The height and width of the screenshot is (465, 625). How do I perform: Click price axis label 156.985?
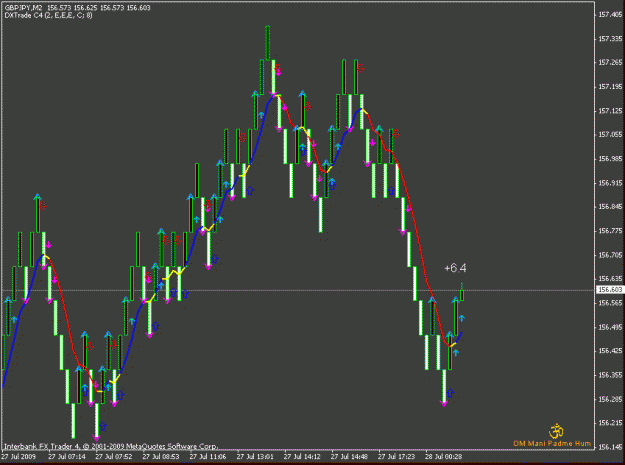[x=610, y=159]
